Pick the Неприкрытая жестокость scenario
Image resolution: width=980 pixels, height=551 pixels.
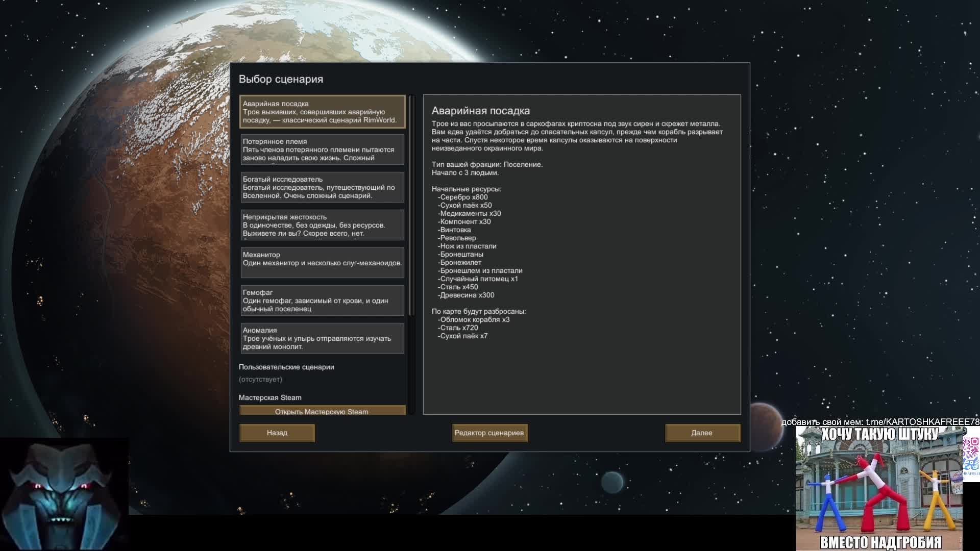(x=322, y=224)
